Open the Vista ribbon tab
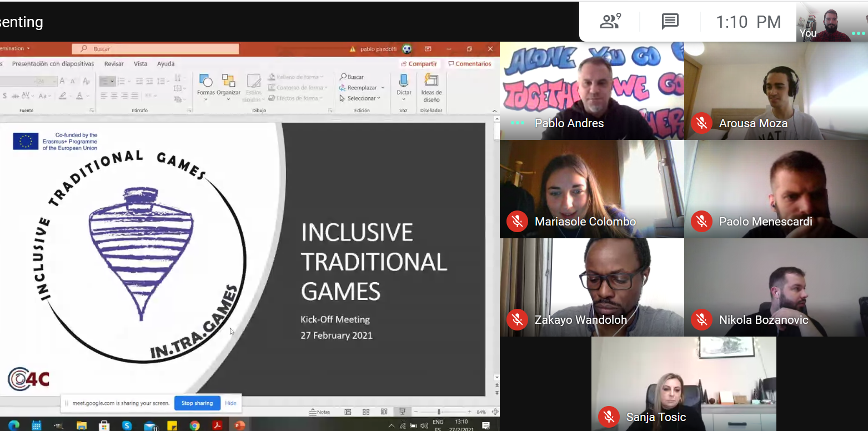The image size is (868, 431). tap(141, 64)
